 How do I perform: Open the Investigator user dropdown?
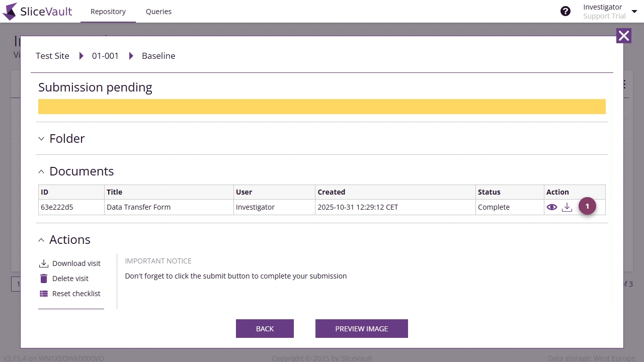pyautogui.click(x=634, y=12)
